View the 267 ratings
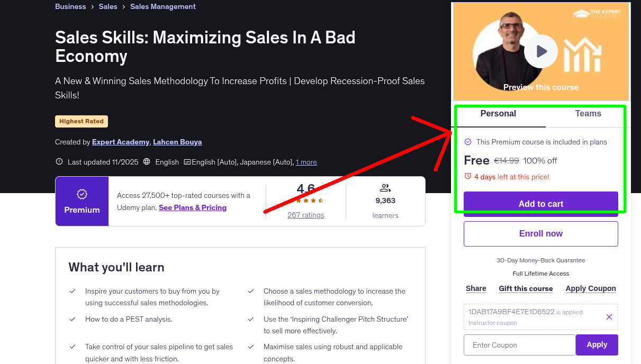Image resolution: width=641 pixels, height=364 pixels. pos(305,215)
